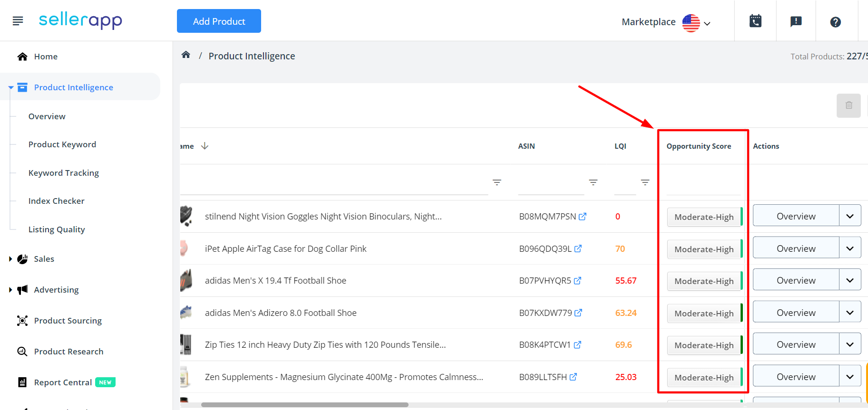
Task: Collapse the Product Intelligence section arrow
Action: pyautogui.click(x=10, y=87)
